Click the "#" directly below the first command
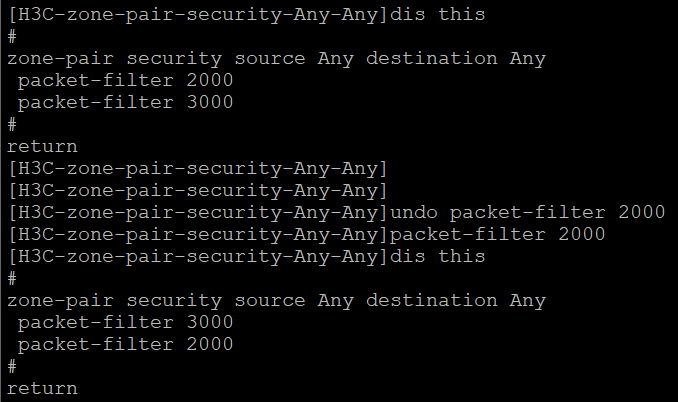 [12, 36]
